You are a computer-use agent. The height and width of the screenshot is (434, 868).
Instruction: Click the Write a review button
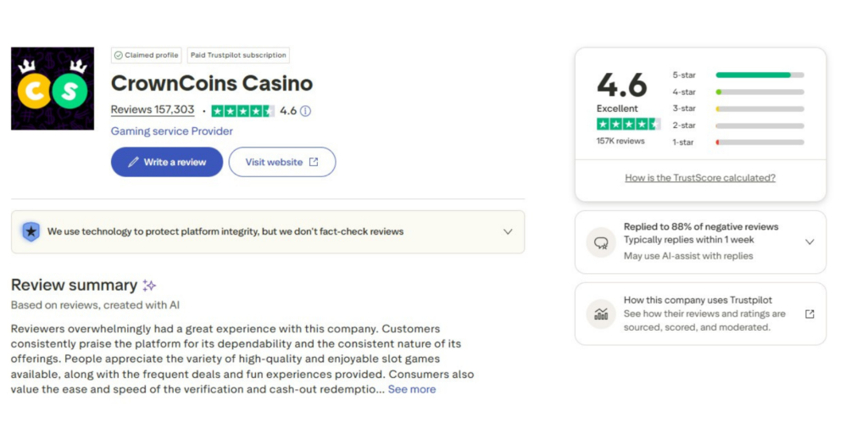[167, 162]
